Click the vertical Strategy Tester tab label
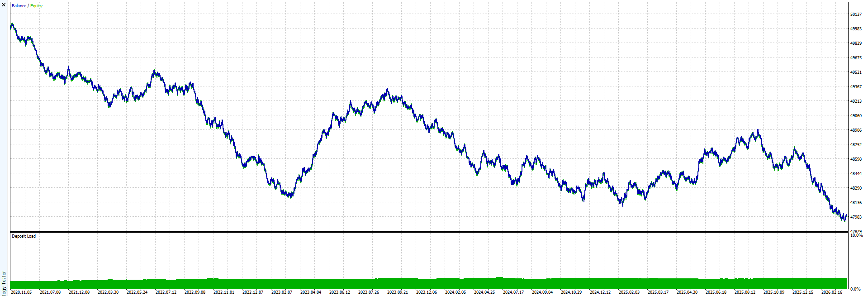 (x=4, y=283)
